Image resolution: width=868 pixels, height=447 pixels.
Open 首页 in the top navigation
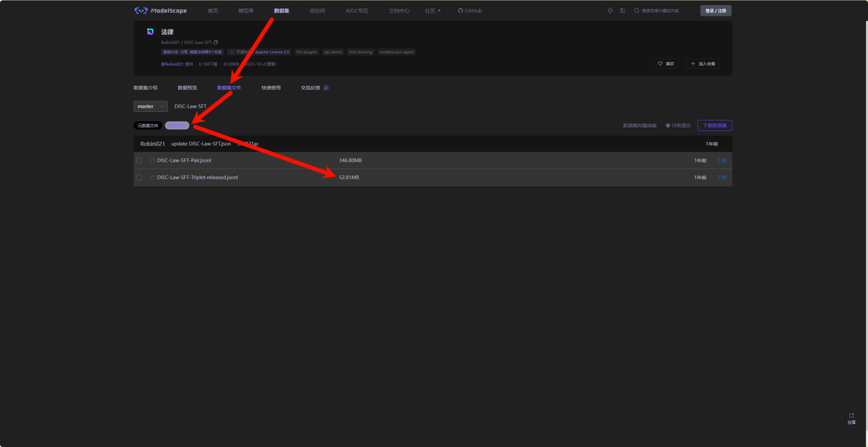[213, 11]
